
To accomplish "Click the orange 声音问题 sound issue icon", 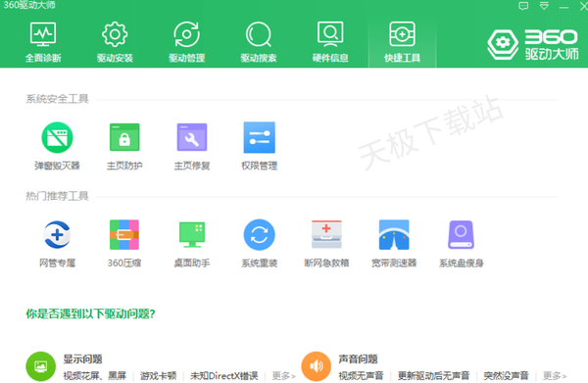I will pos(317,366).
